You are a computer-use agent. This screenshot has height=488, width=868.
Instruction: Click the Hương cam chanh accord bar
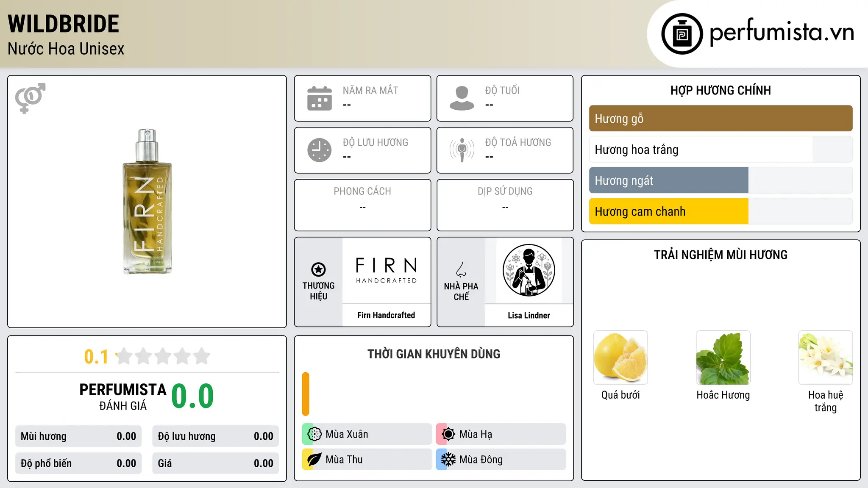(721, 211)
